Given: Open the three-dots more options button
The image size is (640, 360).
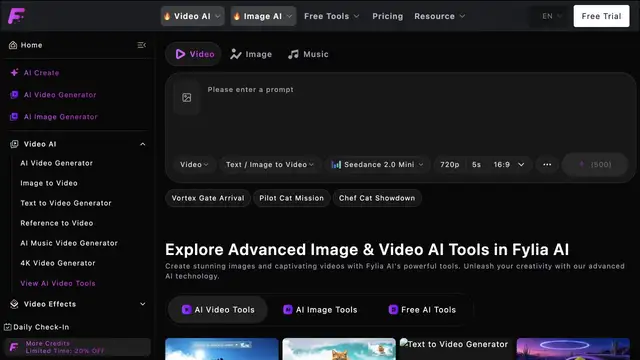Looking at the screenshot, I should 547,164.
